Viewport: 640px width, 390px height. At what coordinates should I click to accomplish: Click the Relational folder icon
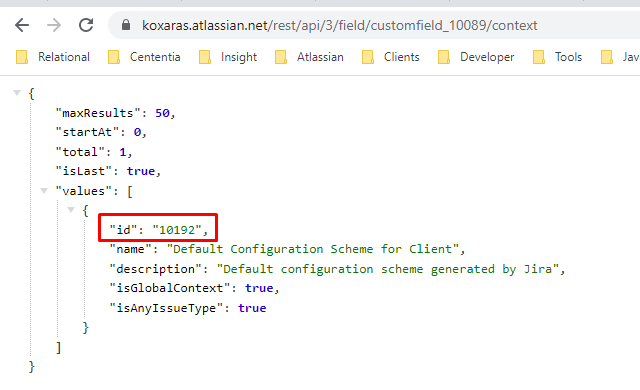22,57
